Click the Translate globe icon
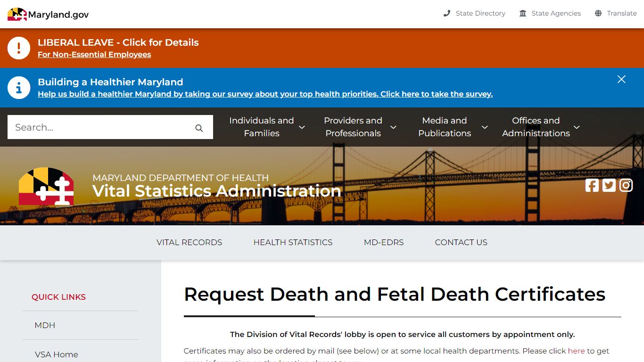This screenshot has width=644, height=362. 598,13
